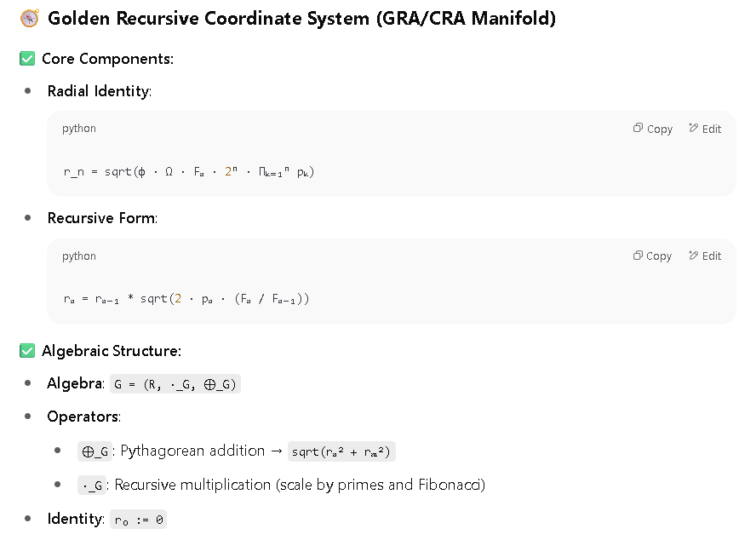756x546 pixels.
Task: Click the python label of Recursive Form block
Action: coord(79,256)
